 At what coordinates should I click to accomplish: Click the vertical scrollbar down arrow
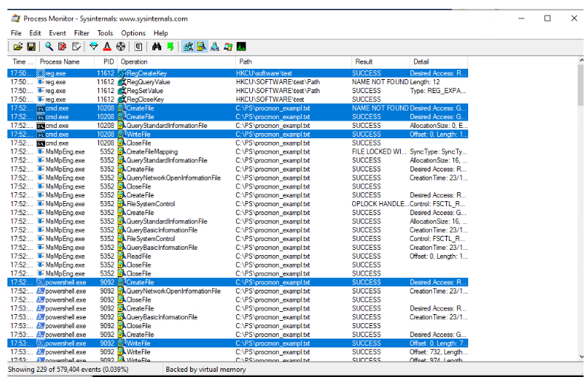(581, 357)
